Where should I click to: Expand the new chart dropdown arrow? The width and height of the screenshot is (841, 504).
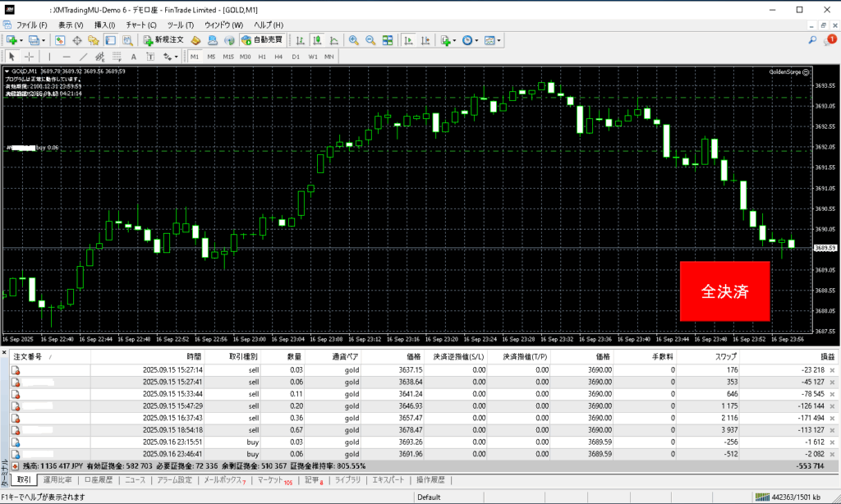click(x=21, y=39)
